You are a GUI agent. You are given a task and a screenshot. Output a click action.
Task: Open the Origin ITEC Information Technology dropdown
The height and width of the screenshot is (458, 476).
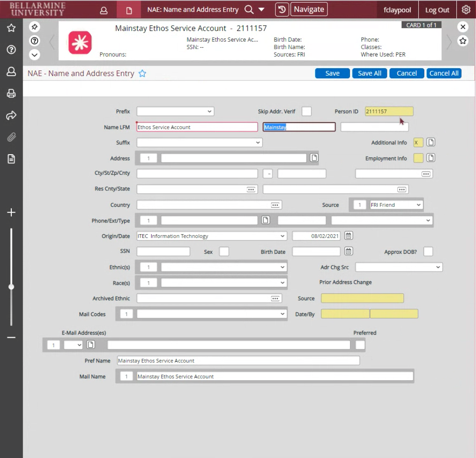(x=212, y=236)
